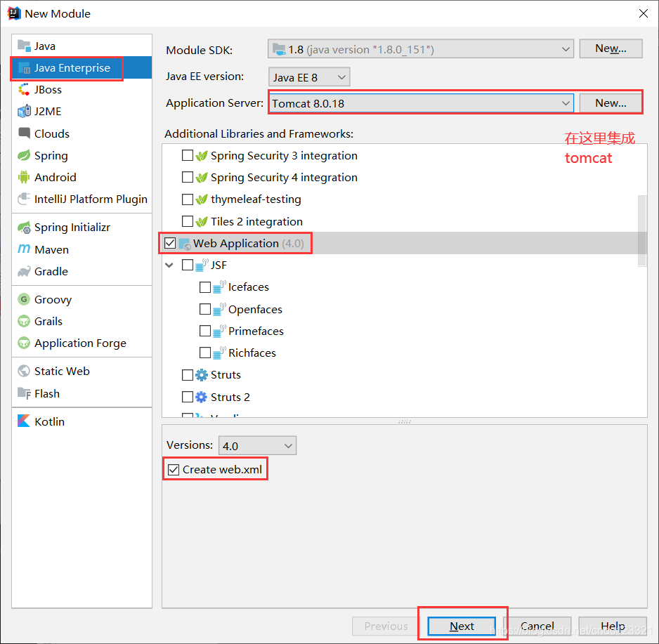Select Static Web module type
The height and width of the screenshot is (644, 659).
click(81, 372)
